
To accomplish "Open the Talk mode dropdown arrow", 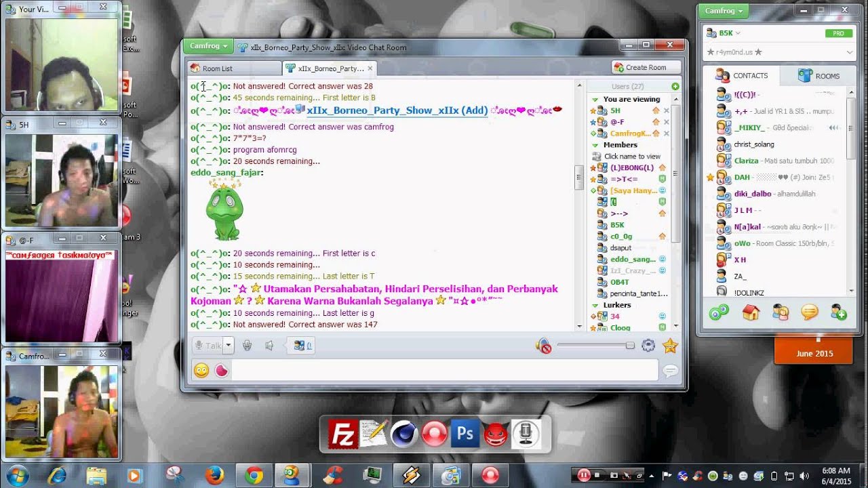I will pyautogui.click(x=229, y=346).
